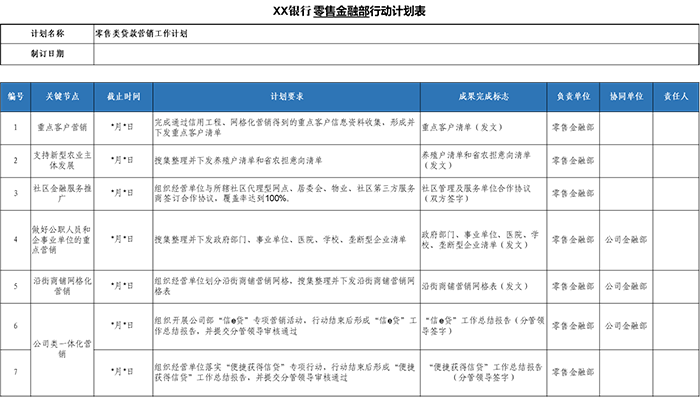Select the empty 责任人 cell in row 1
Image resolution: width=700 pixels, height=397 pixels.
[x=676, y=128]
